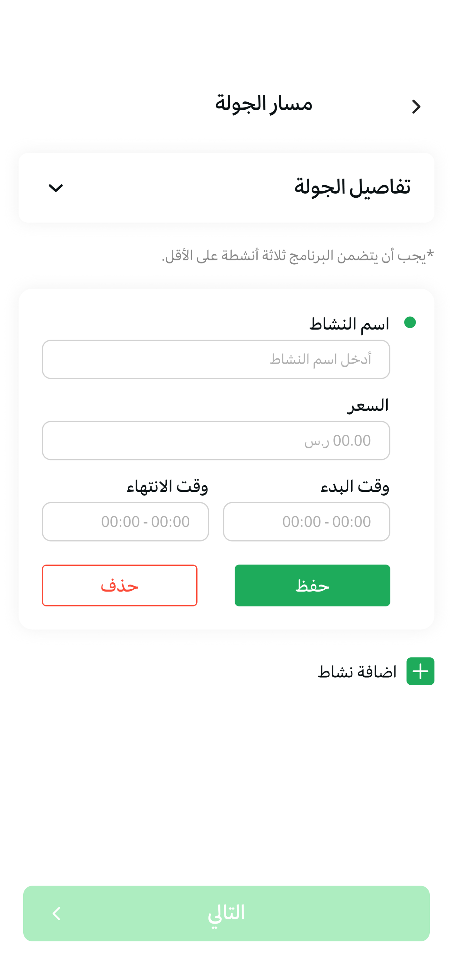This screenshot has height=980, width=453.
Task: Click the السعر field label
Action: tap(368, 405)
